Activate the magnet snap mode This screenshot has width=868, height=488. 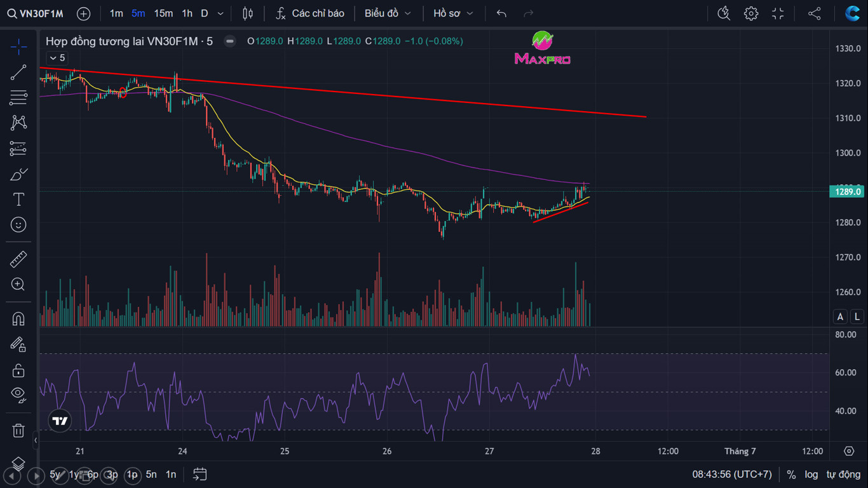[18, 319]
